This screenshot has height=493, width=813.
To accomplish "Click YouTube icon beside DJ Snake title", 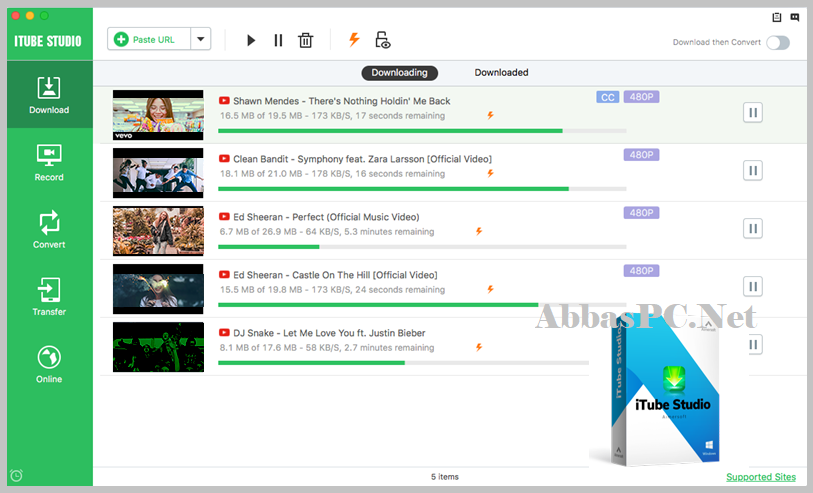I will click(224, 333).
